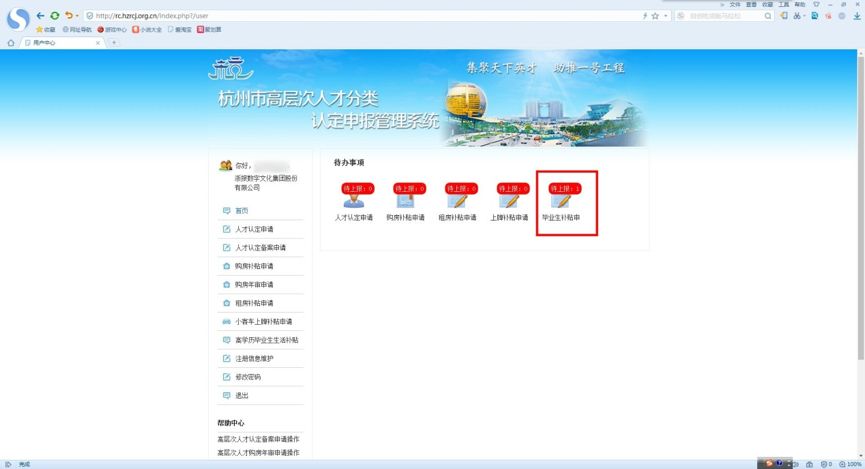Viewport: 865px width, 469px height.
Task: Click the 毕业生补贴申 pending item icon
Action: [561, 201]
